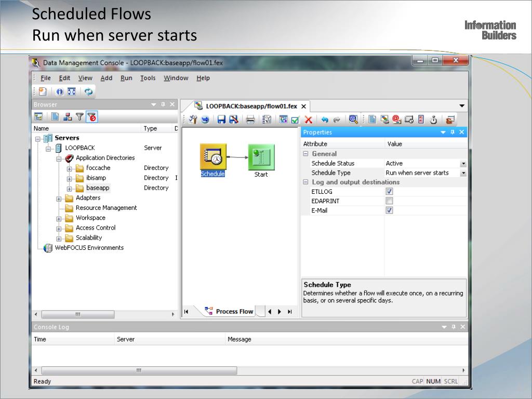Pin the Browser panel
This screenshot has height=399, width=532.
[x=163, y=104]
